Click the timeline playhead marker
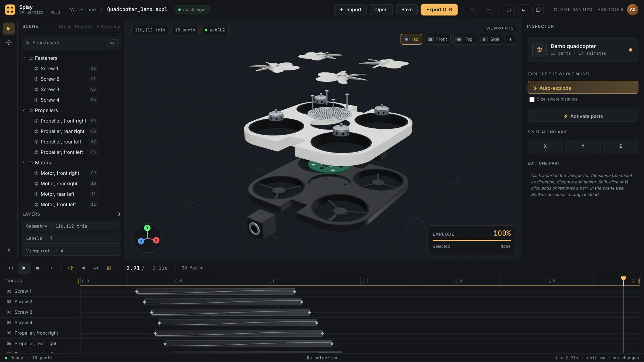Image resolution: width=644 pixels, height=362 pixels. click(623, 279)
